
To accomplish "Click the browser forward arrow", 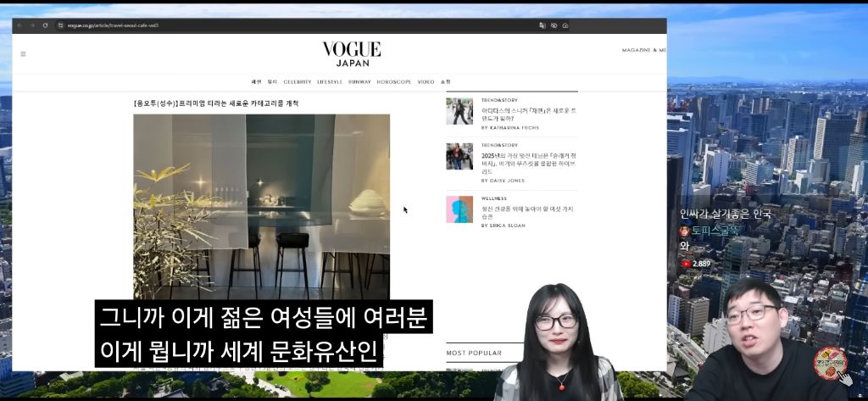I will point(32,25).
